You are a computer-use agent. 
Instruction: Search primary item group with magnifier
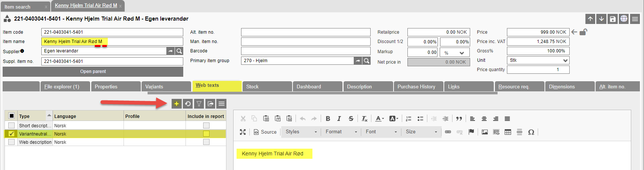[x=366, y=61]
